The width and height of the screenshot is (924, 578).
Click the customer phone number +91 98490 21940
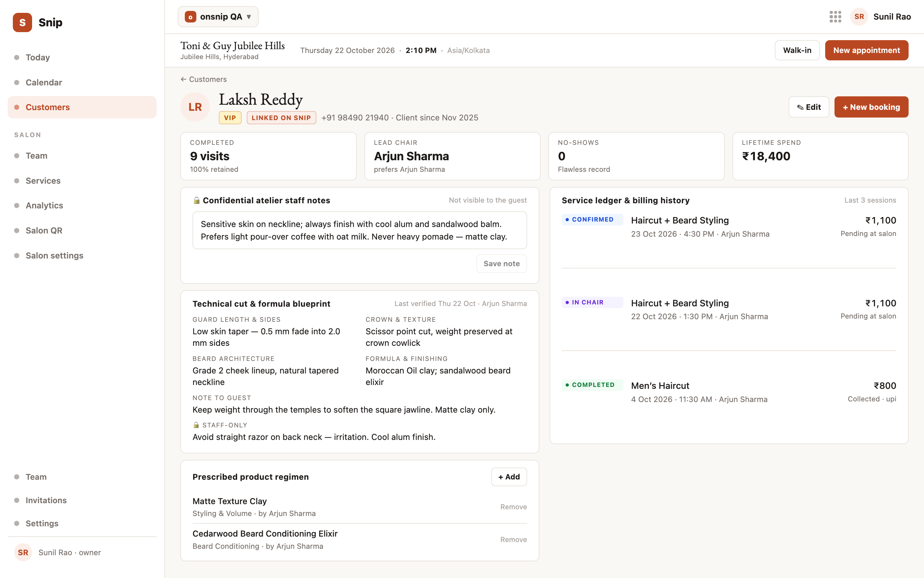tap(355, 118)
